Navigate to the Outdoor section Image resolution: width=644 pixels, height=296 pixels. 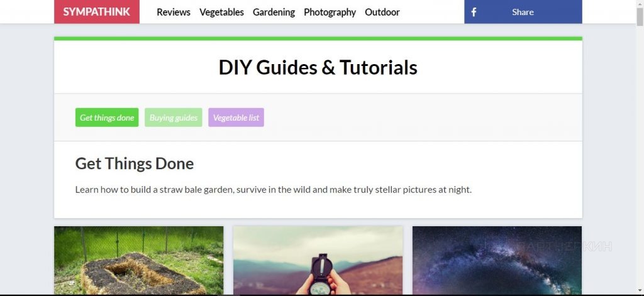[x=382, y=13]
